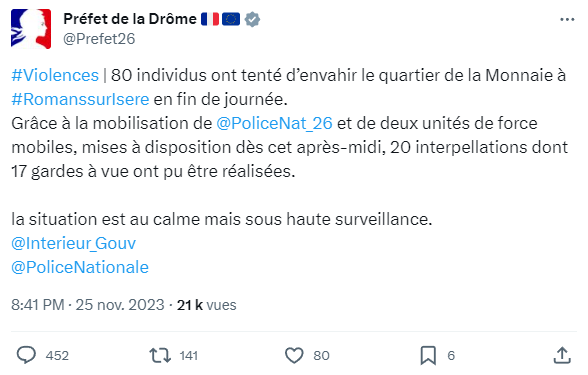Open the 8:41 PM 25 nov. 2023 timestamp

tap(88, 304)
